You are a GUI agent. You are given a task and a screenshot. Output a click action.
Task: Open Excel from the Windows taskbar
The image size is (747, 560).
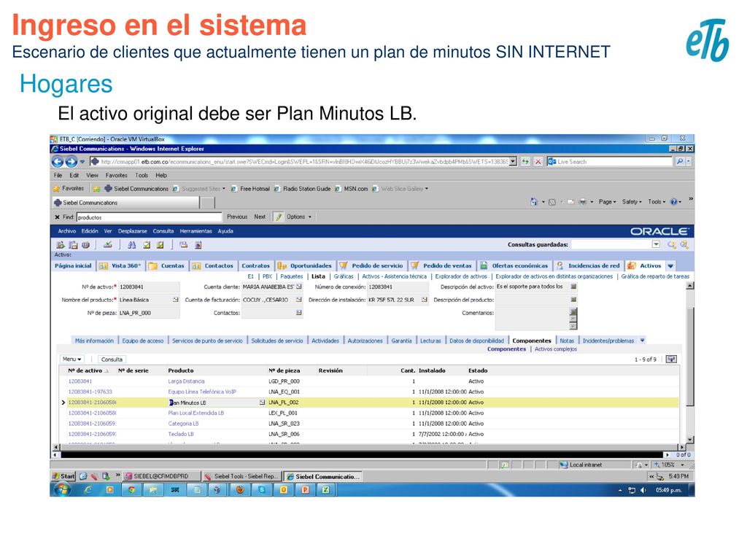click(x=326, y=489)
